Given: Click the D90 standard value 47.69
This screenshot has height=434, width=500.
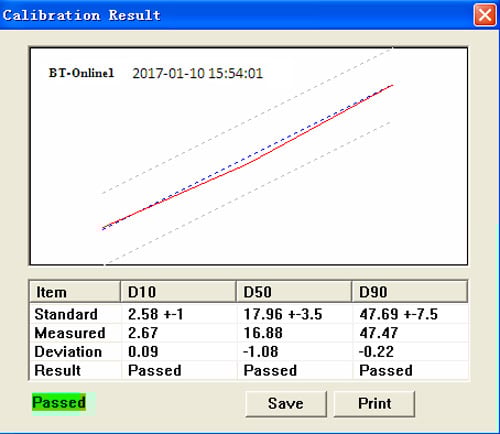Looking at the screenshot, I should (x=379, y=314).
